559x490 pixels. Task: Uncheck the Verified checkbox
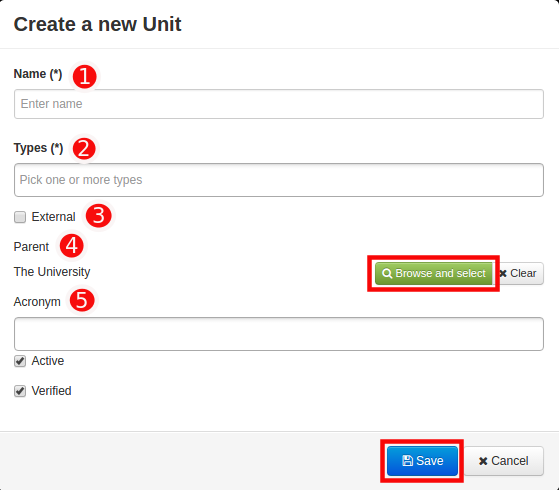(20, 391)
